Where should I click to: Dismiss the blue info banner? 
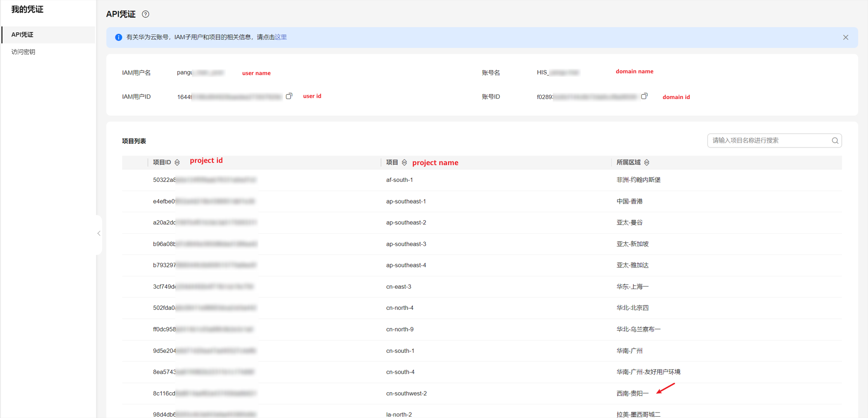point(846,38)
